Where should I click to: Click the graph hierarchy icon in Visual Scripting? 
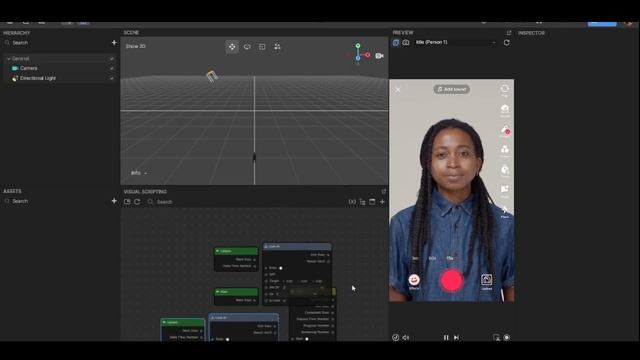click(362, 202)
